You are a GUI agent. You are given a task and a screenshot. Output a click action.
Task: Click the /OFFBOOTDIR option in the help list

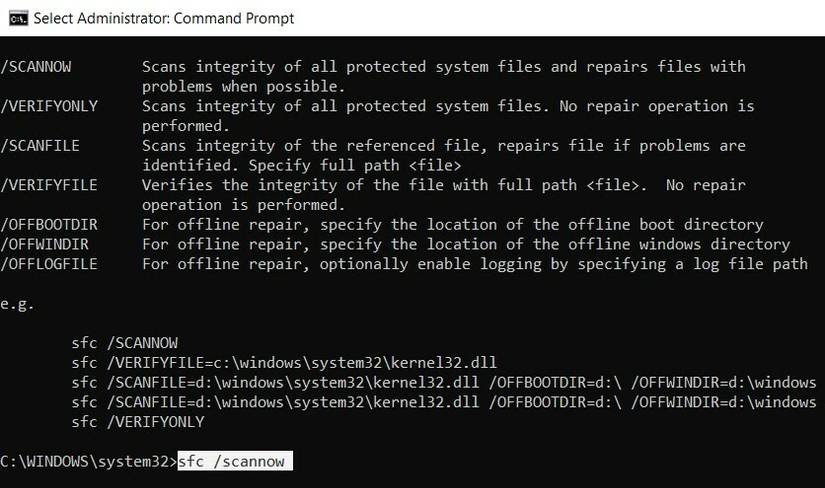[x=48, y=224]
